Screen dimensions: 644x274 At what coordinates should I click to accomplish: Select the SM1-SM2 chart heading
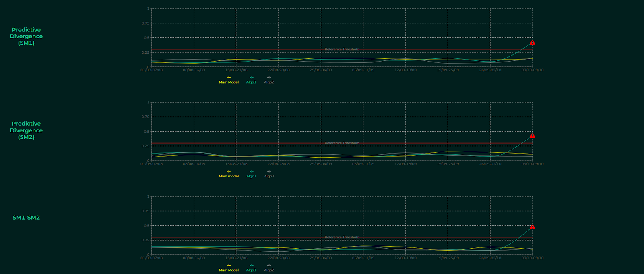(x=26, y=218)
